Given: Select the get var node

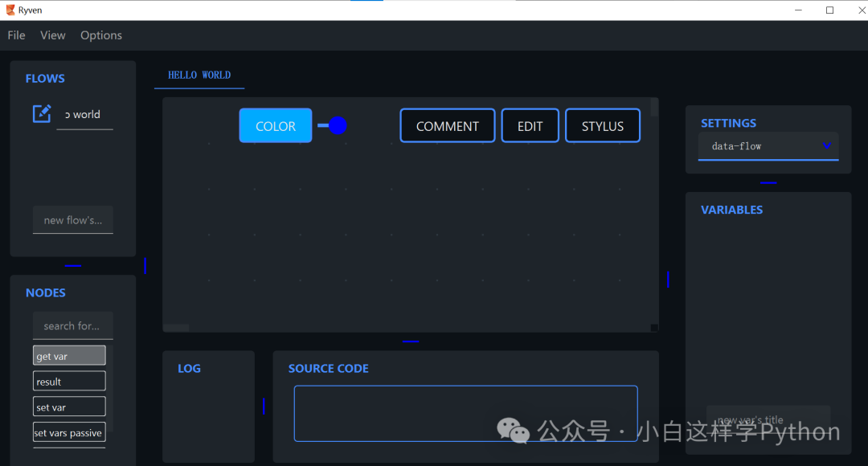Looking at the screenshot, I should [69, 356].
